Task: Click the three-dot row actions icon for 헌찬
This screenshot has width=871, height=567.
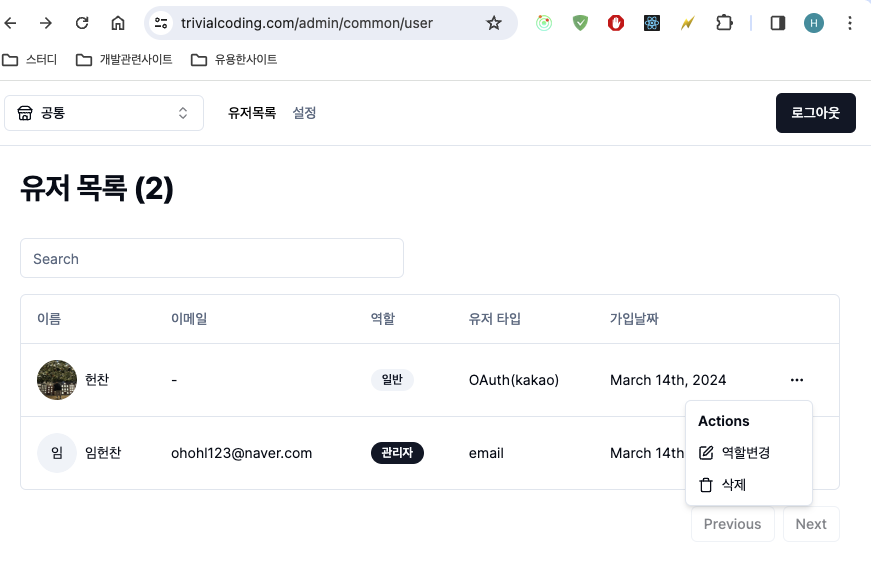Action: [797, 380]
